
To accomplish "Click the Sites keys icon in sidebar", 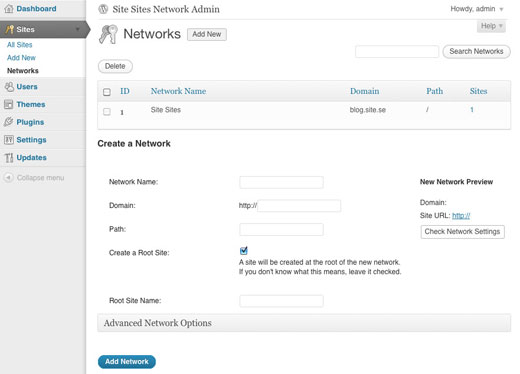I will (9, 29).
